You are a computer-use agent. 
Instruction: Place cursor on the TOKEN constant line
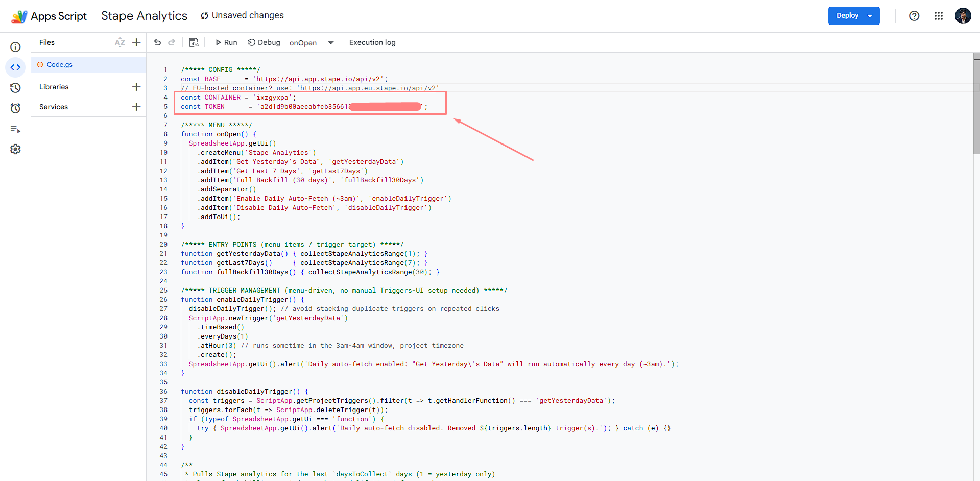304,107
